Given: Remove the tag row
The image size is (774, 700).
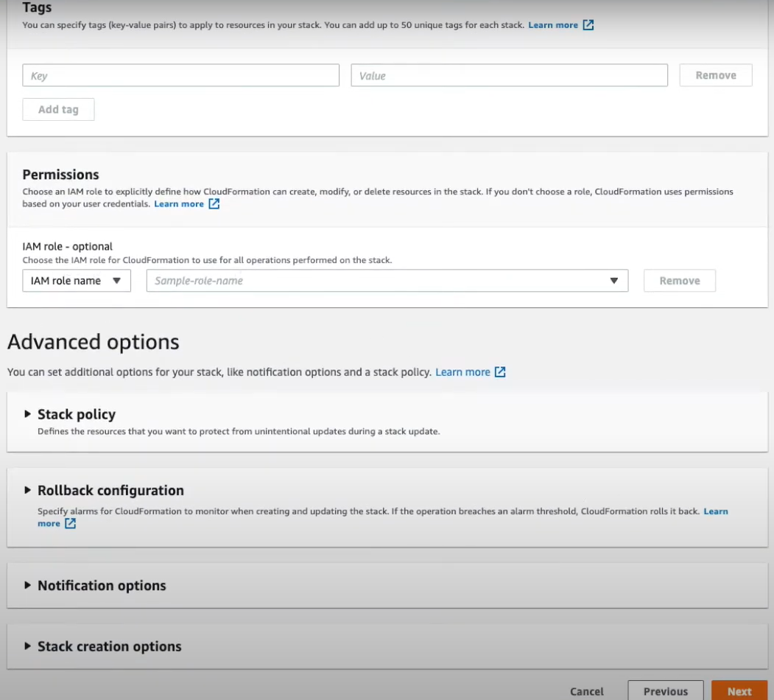Looking at the screenshot, I should point(715,75).
